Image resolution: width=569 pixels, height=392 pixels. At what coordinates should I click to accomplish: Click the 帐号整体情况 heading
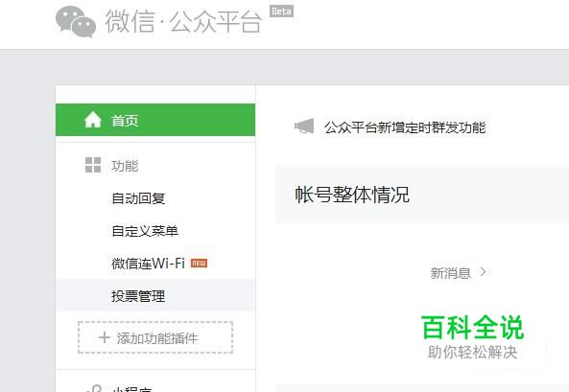tap(352, 195)
